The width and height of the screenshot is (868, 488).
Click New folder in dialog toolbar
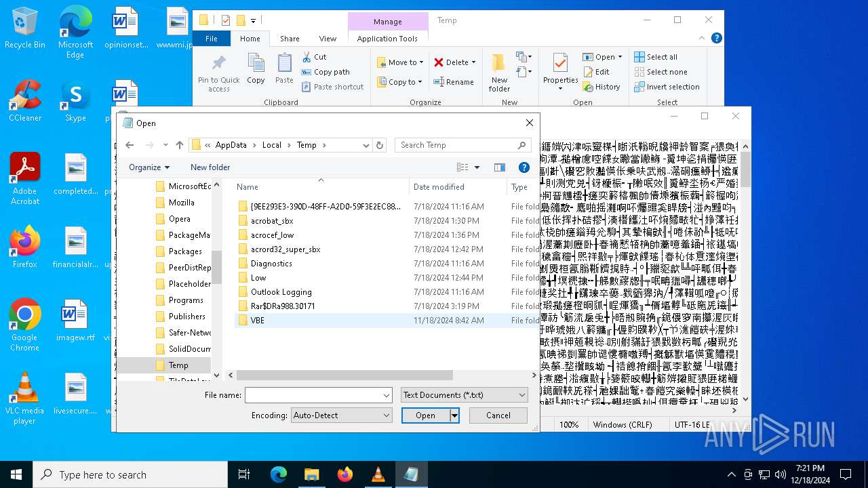pyautogui.click(x=210, y=167)
